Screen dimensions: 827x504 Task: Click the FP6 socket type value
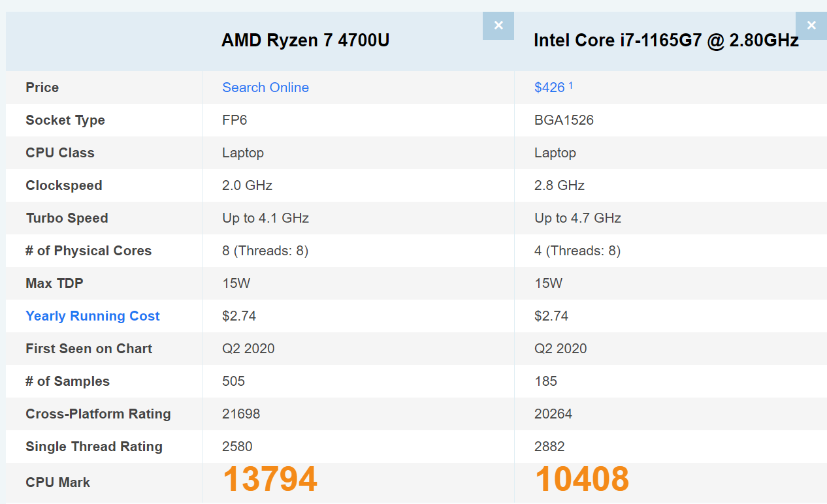click(235, 120)
